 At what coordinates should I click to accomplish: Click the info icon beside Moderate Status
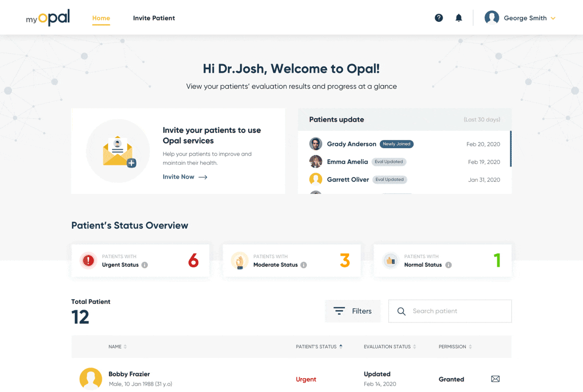point(304,265)
